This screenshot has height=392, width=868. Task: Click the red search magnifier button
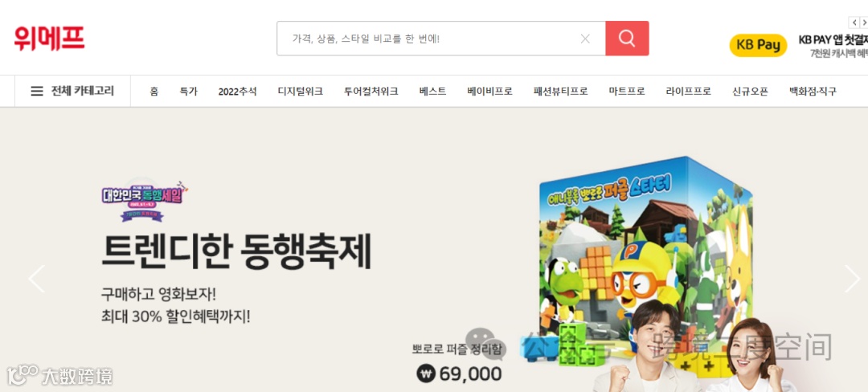627,38
